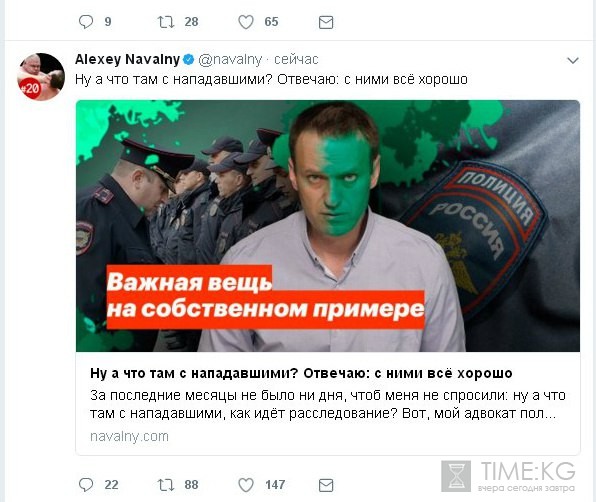Click the TIME:KG watermark logo
This screenshot has height=502, width=596.
(x=508, y=476)
